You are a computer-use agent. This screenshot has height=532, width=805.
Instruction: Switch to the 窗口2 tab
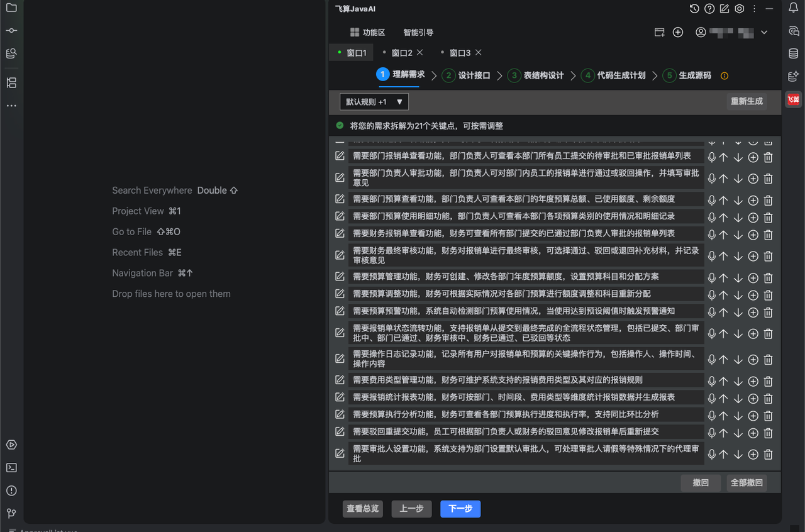click(x=402, y=53)
